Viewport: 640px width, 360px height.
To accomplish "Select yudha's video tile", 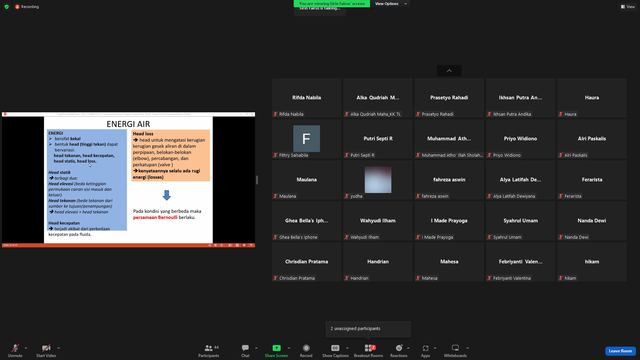I will point(378,180).
